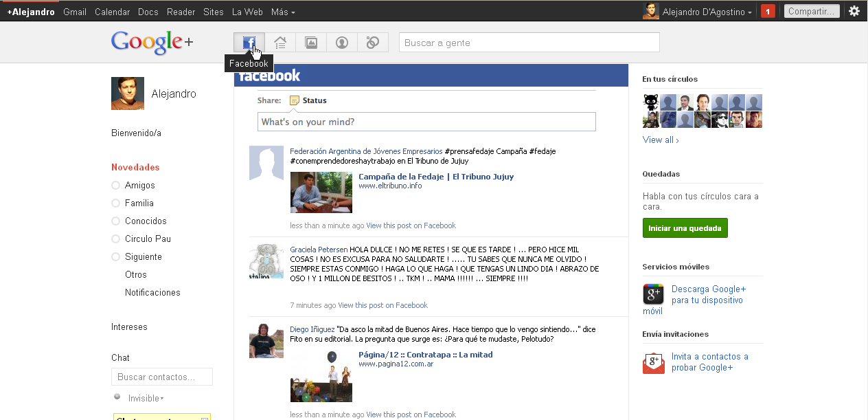Click the What's on your mind field
This screenshot has width=868, height=420.
pyautogui.click(x=426, y=122)
